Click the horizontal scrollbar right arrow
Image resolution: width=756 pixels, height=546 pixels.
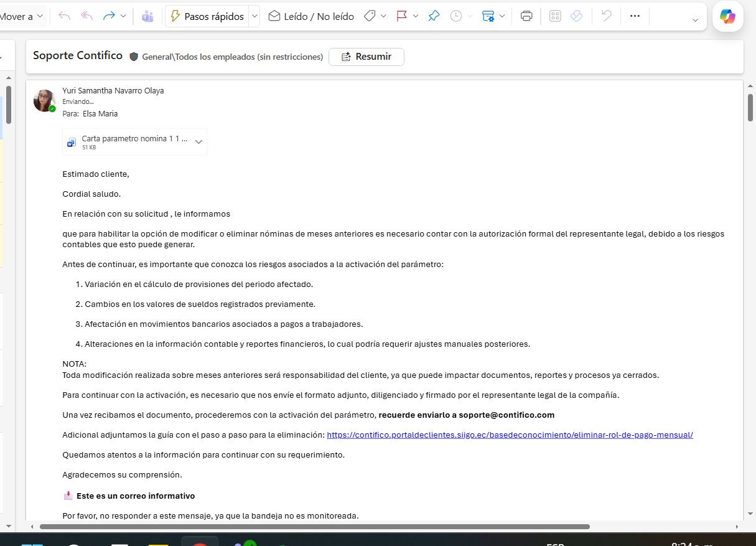pos(739,527)
